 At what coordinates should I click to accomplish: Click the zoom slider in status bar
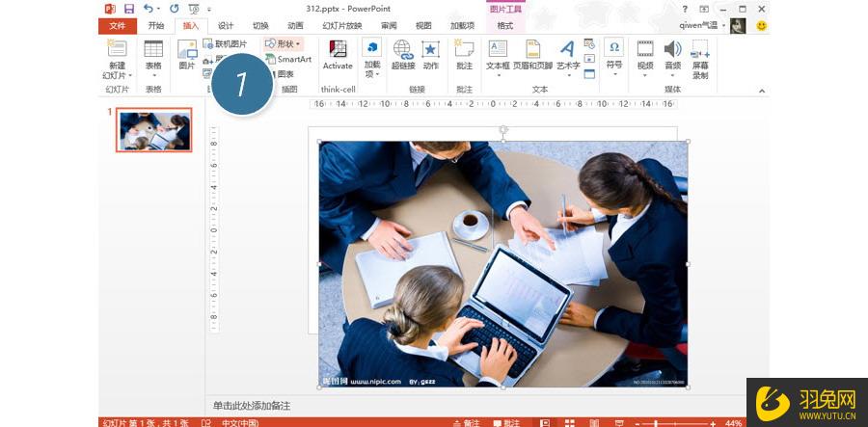(x=674, y=424)
